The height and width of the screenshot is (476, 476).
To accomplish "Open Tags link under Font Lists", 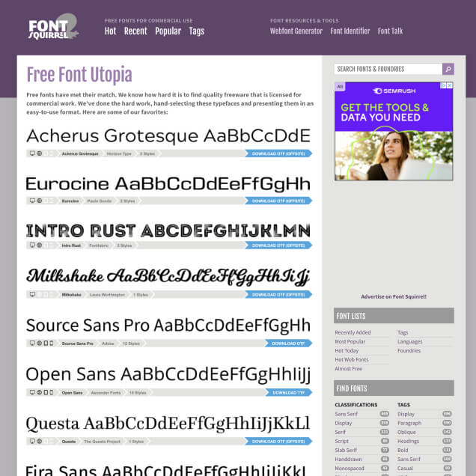I will tap(403, 332).
